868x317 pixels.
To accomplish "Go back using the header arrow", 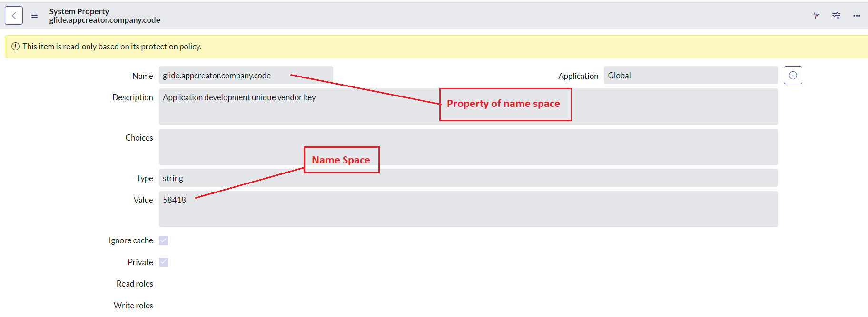I will pyautogui.click(x=14, y=16).
